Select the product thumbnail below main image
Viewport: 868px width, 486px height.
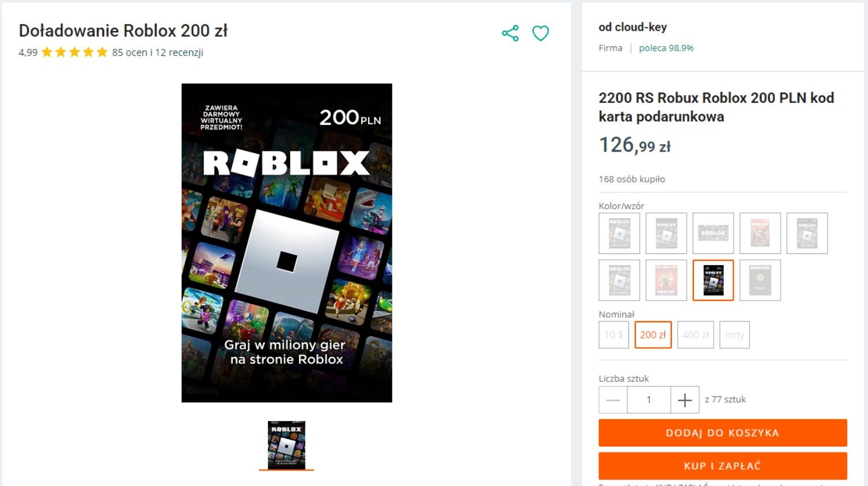point(286,445)
